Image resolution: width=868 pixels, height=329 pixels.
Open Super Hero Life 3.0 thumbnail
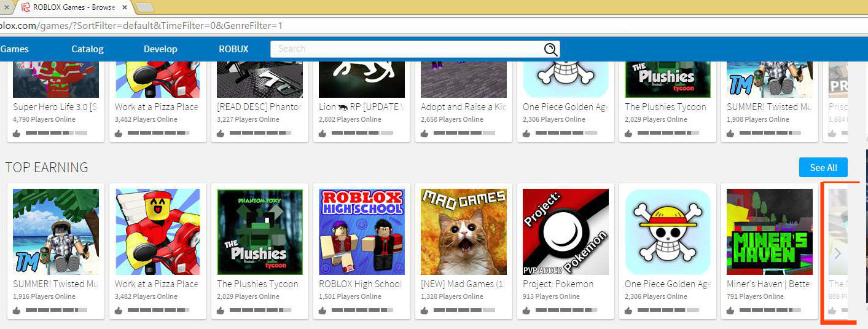tap(56, 79)
